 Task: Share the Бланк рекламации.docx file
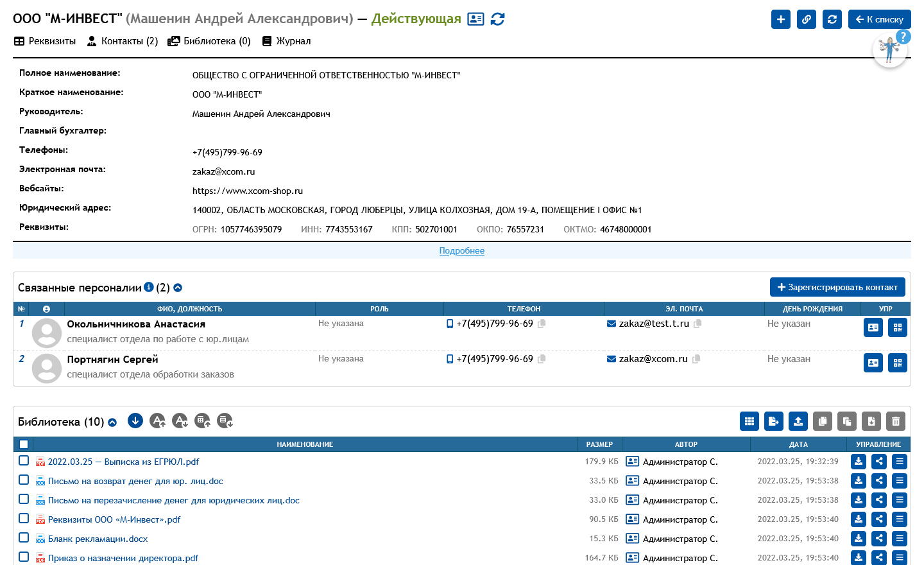tap(879, 539)
